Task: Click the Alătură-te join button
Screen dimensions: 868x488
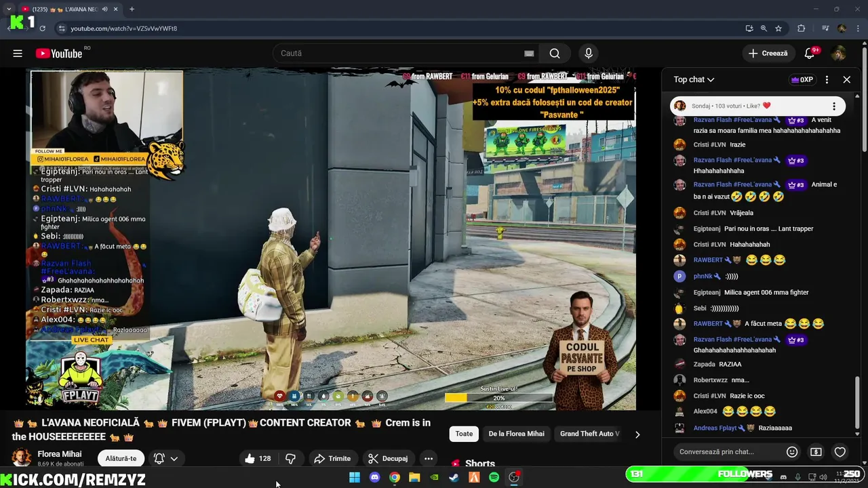Action: click(121, 459)
